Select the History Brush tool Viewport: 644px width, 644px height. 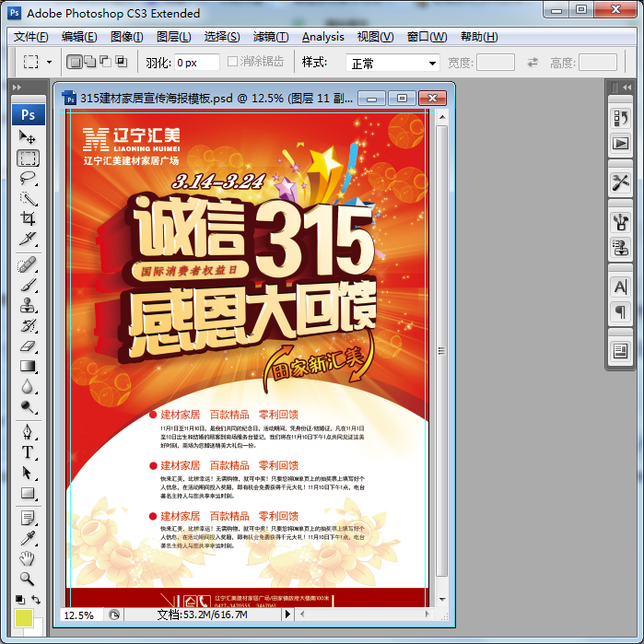point(28,326)
